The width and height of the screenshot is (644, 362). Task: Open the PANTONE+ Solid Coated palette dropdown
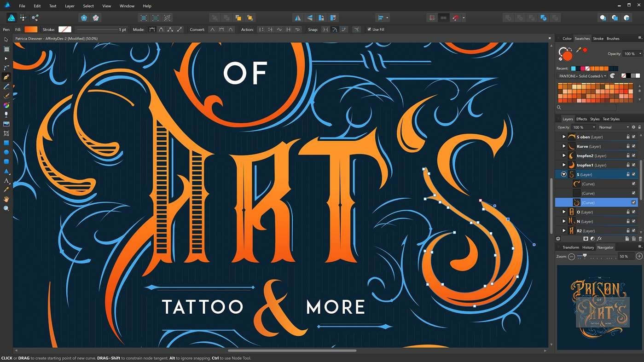tap(582, 76)
